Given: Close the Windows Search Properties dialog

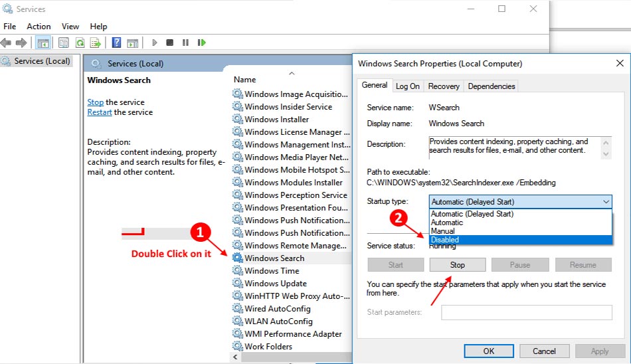Looking at the screenshot, I should [x=620, y=63].
